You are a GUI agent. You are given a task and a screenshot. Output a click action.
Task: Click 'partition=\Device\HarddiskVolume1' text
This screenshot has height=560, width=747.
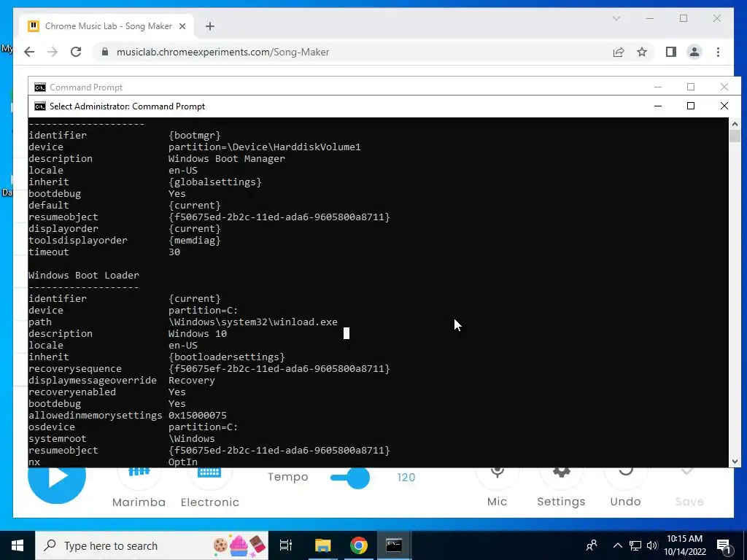[264, 147]
